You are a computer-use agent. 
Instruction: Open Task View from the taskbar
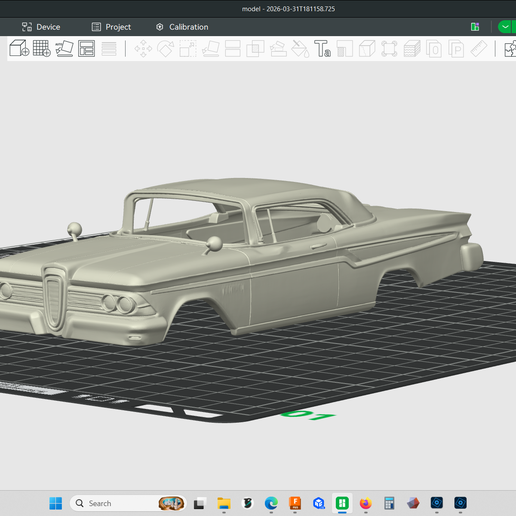199,503
